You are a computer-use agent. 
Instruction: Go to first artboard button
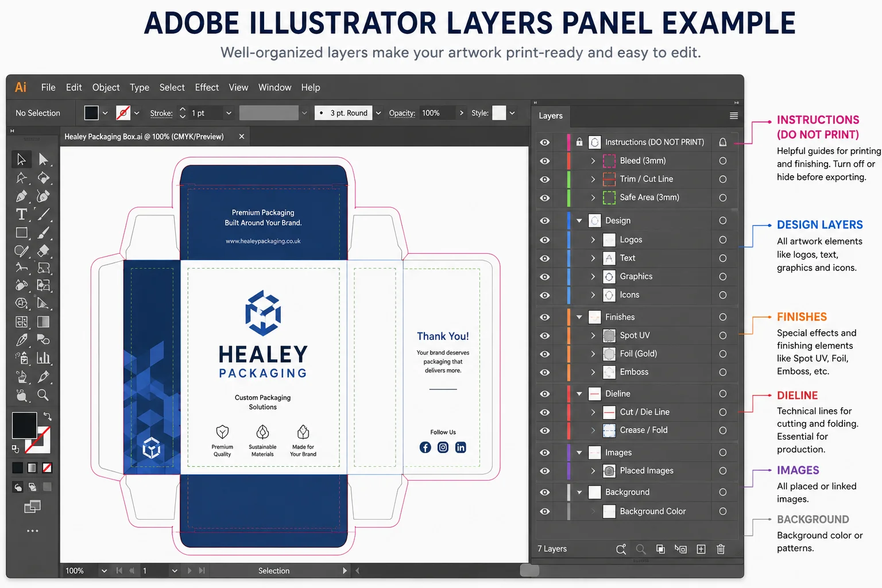pyautogui.click(x=119, y=571)
